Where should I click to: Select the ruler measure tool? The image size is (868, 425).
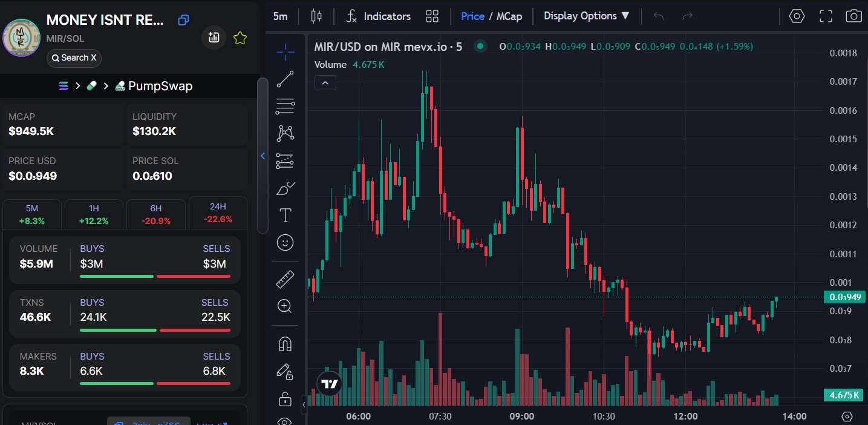[x=285, y=279]
